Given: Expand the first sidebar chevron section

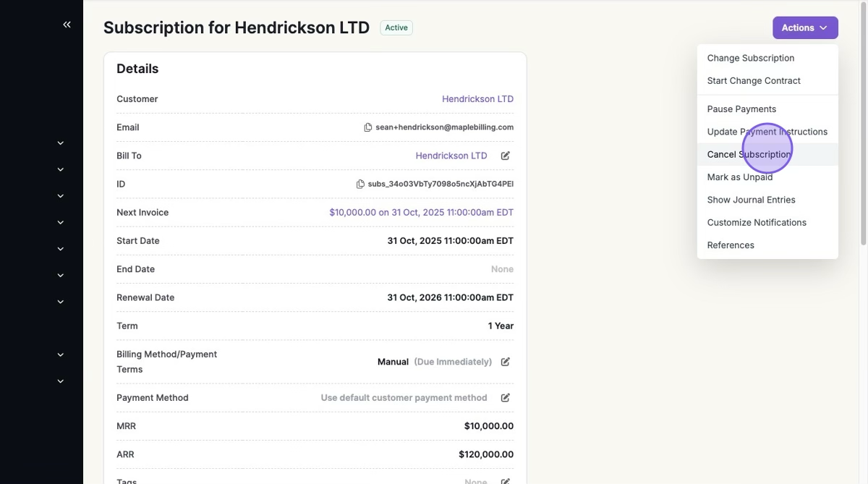Looking at the screenshot, I should pos(61,143).
